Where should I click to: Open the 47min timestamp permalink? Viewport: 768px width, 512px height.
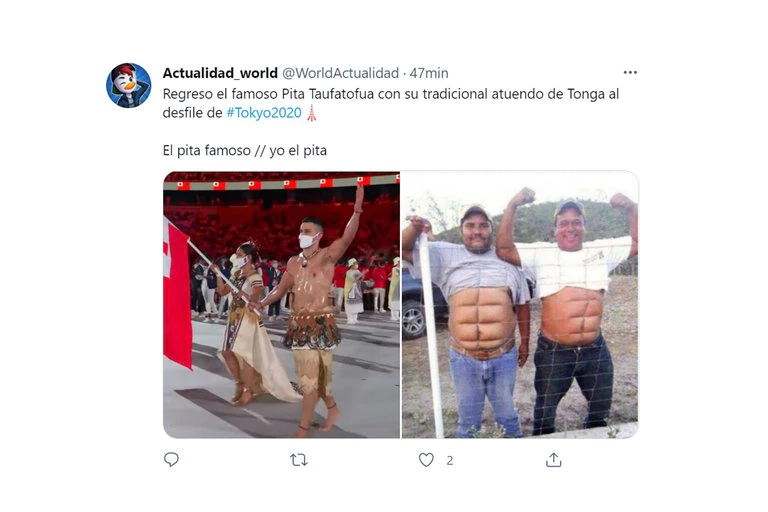[x=429, y=73]
